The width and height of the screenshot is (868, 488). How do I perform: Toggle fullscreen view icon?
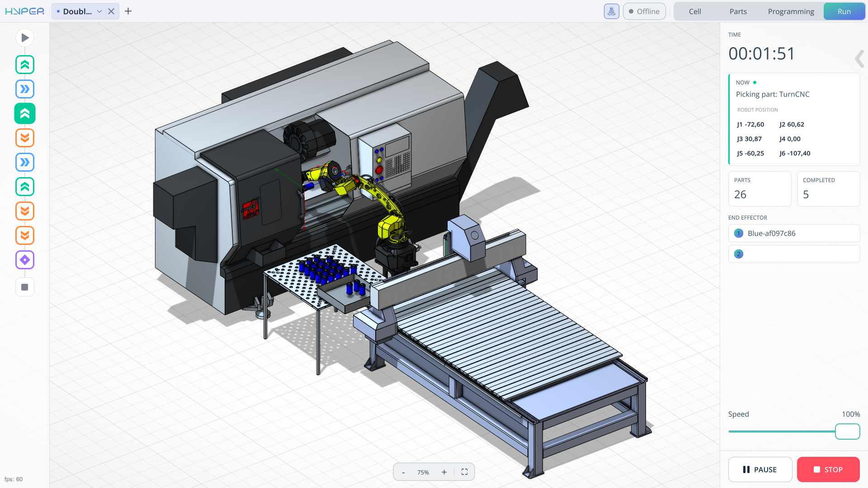tap(464, 472)
